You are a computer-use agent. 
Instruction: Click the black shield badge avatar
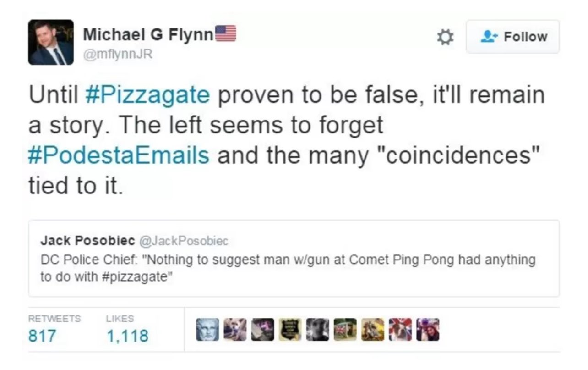pyautogui.click(x=290, y=330)
